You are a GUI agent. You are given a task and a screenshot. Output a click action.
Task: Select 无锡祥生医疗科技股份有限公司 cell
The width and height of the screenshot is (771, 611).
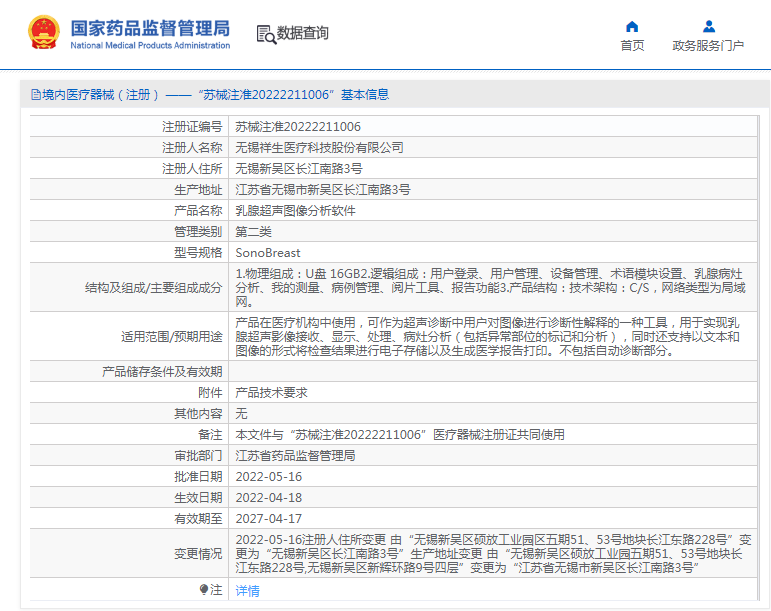(x=319, y=147)
